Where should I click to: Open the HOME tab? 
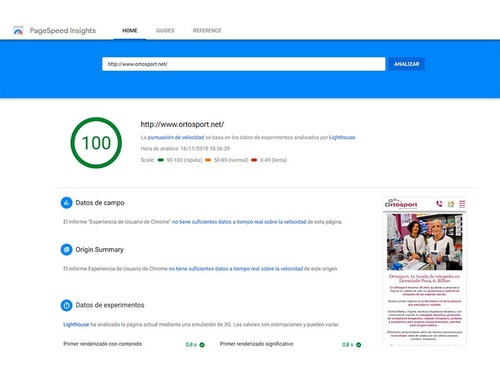(x=130, y=31)
